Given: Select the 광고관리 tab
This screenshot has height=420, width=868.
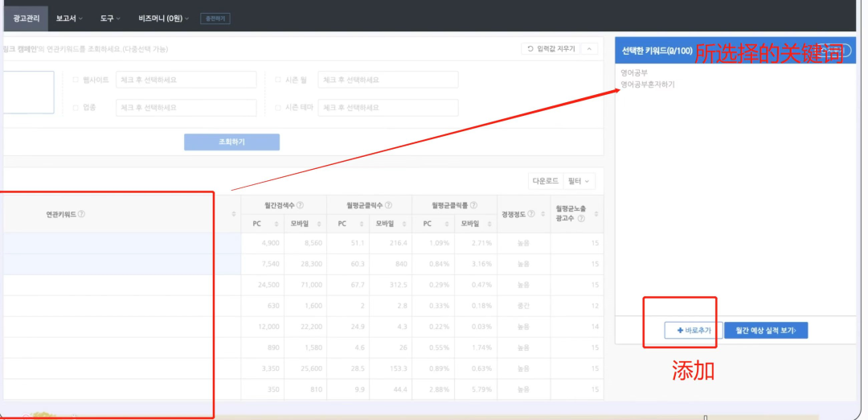Looking at the screenshot, I should (x=26, y=19).
